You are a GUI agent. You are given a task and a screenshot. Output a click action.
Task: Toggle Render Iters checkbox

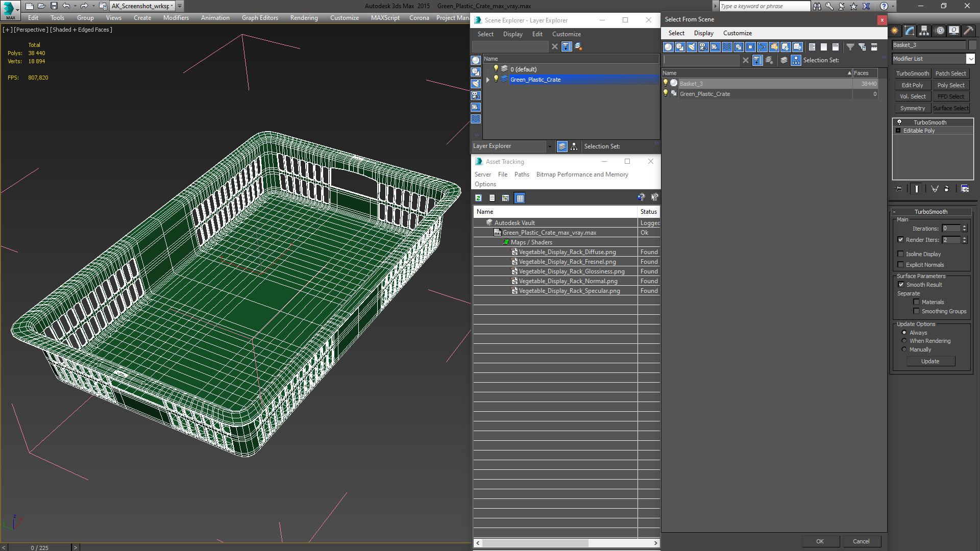coord(901,240)
